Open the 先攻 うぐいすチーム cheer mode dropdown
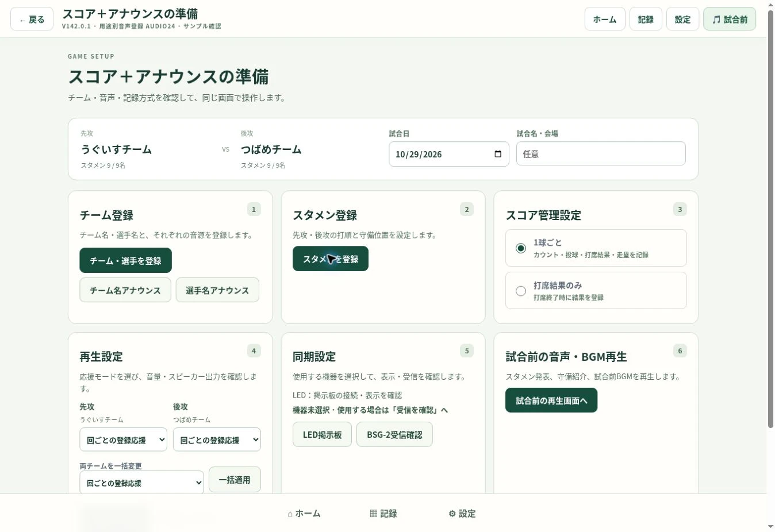Screen dimensions: 775x532 point(123,440)
